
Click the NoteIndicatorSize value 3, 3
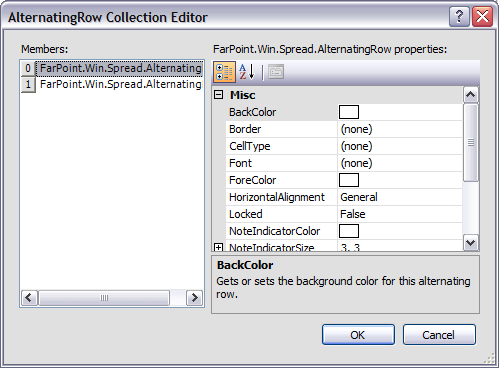[x=350, y=247]
